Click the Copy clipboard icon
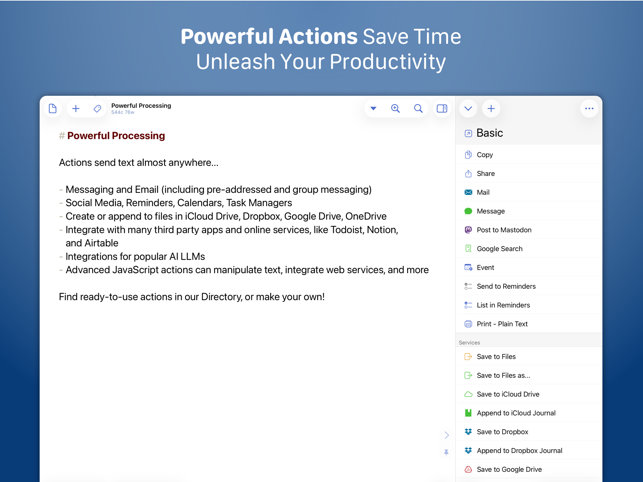Screen dimensions: 643x482 tap(468, 155)
